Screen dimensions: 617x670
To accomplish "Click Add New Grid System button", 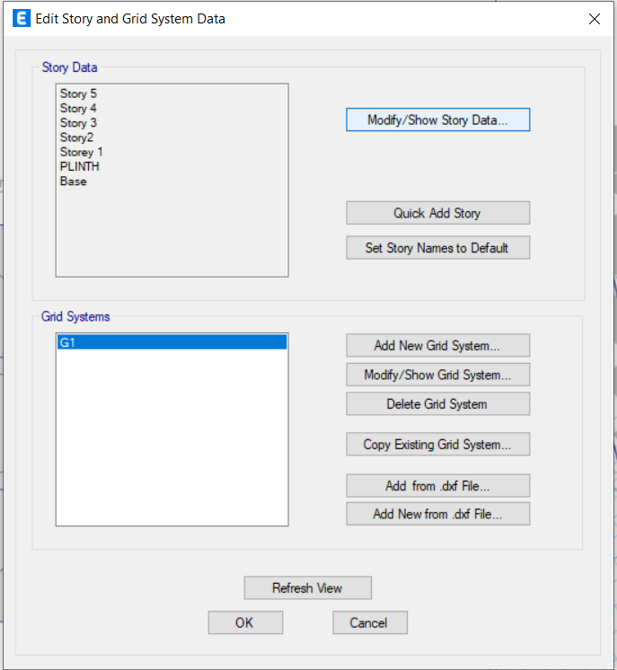I will point(438,345).
